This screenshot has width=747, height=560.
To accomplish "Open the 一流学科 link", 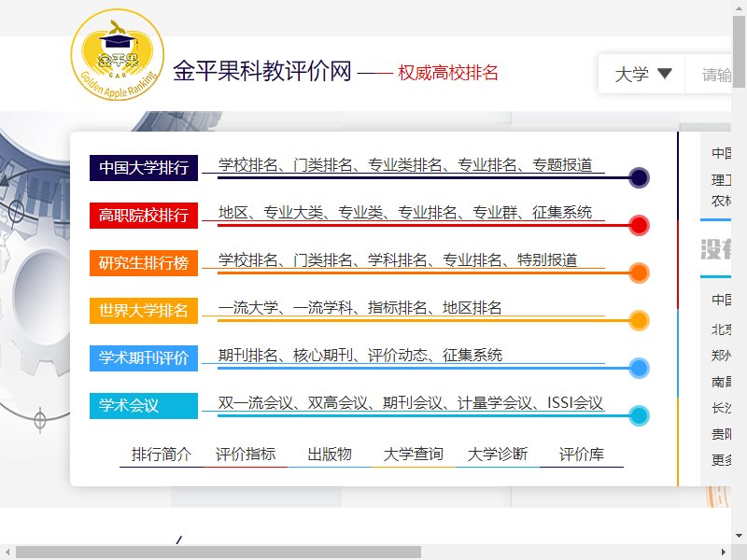I will [x=322, y=308].
